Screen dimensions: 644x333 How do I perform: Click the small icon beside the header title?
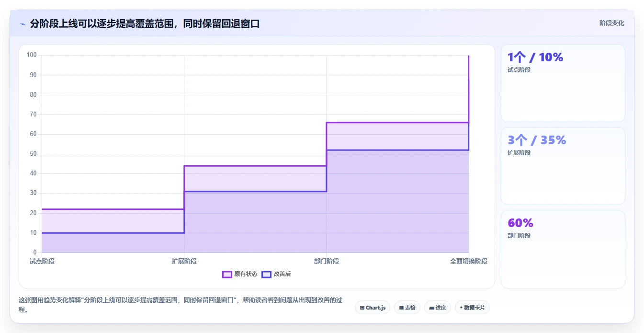coord(23,24)
